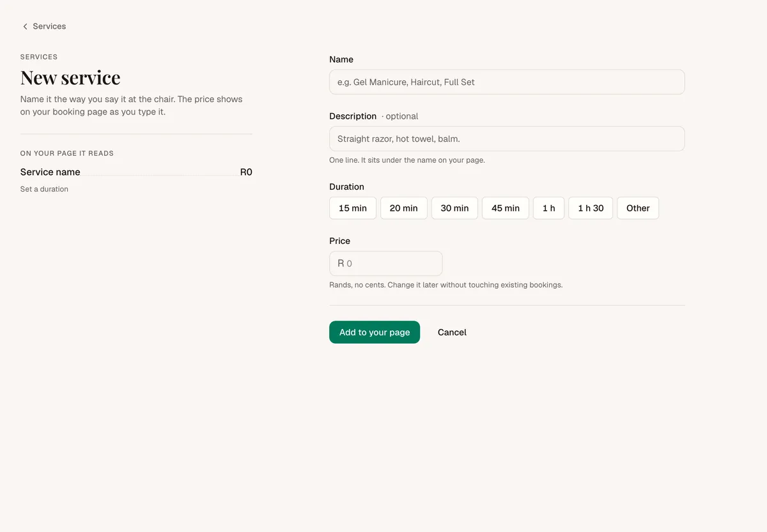Pick the 30 min duration option

(454, 208)
